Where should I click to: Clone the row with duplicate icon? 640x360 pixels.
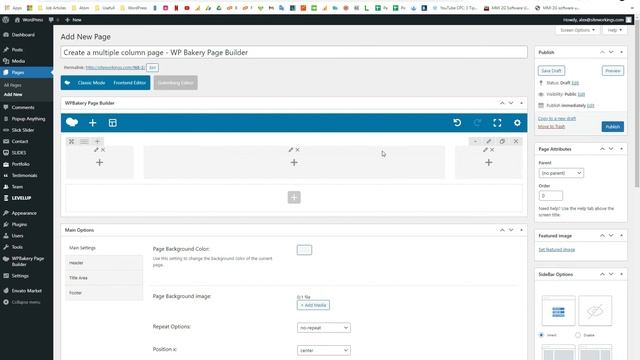502,141
